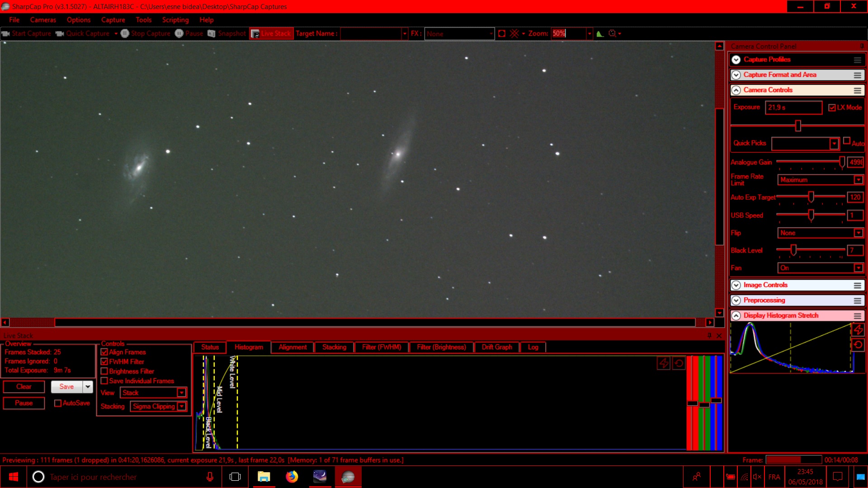Uncheck the LX Mode checkbox
The image size is (868, 488).
click(832, 108)
